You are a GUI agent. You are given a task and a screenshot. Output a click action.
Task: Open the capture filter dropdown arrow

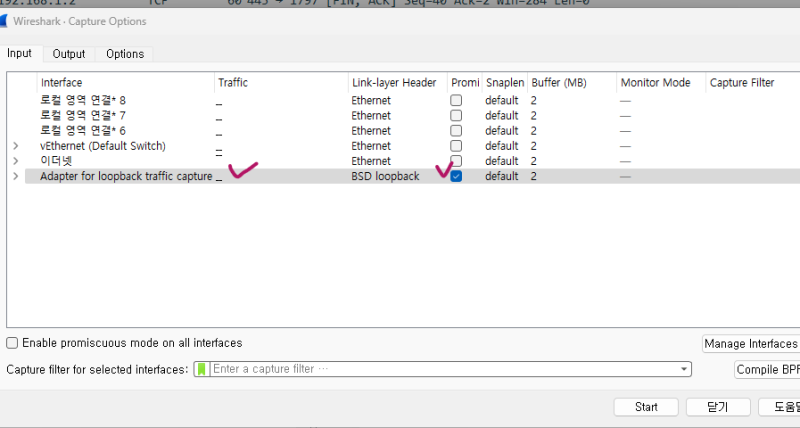pyautogui.click(x=684, y=369)
